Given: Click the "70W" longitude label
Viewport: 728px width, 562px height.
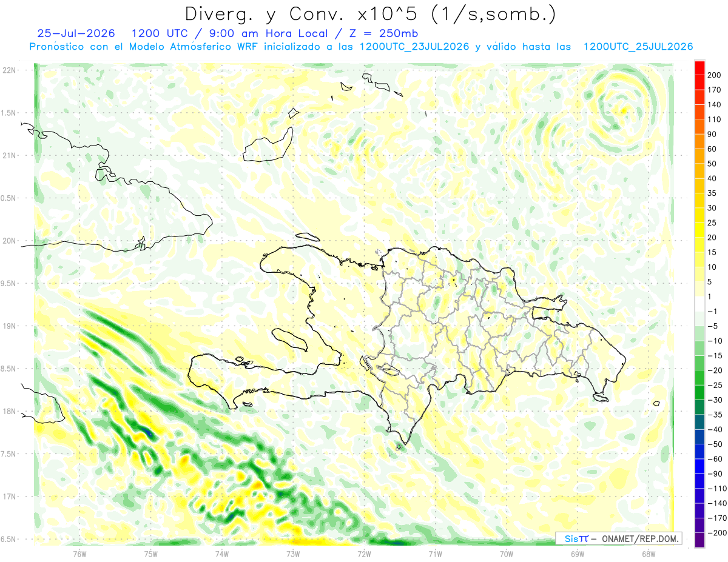Looking at the screenshot, I should [x=506, y=554].
